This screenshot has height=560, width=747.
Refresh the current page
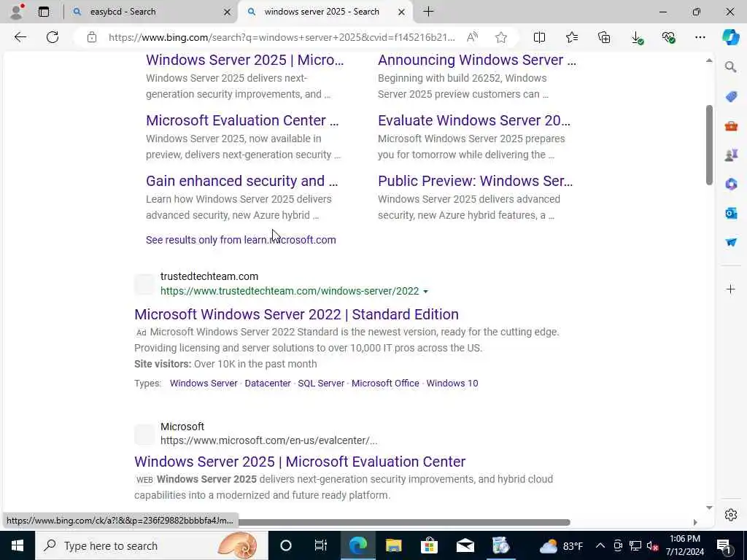pyautogui.click(x=53, y=37)
